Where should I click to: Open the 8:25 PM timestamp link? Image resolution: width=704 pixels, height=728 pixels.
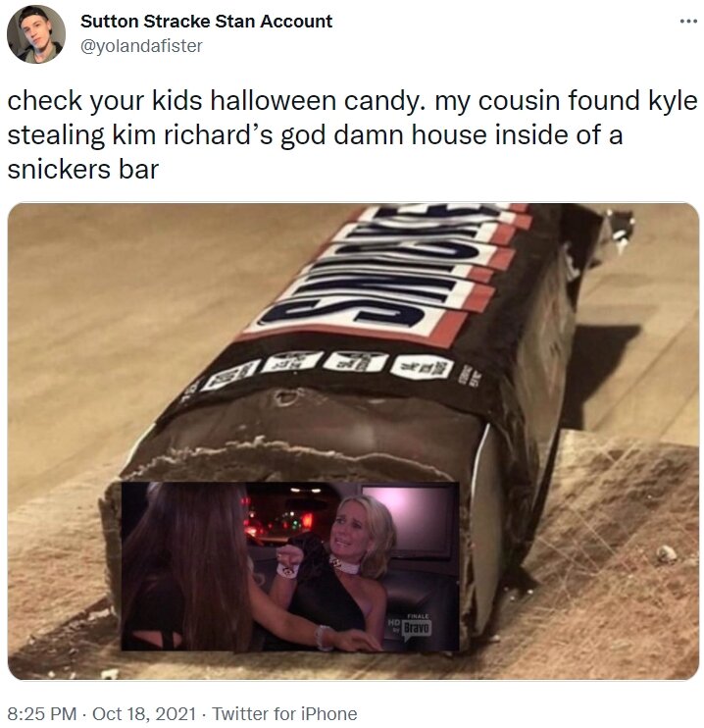(x=42, y=713)
